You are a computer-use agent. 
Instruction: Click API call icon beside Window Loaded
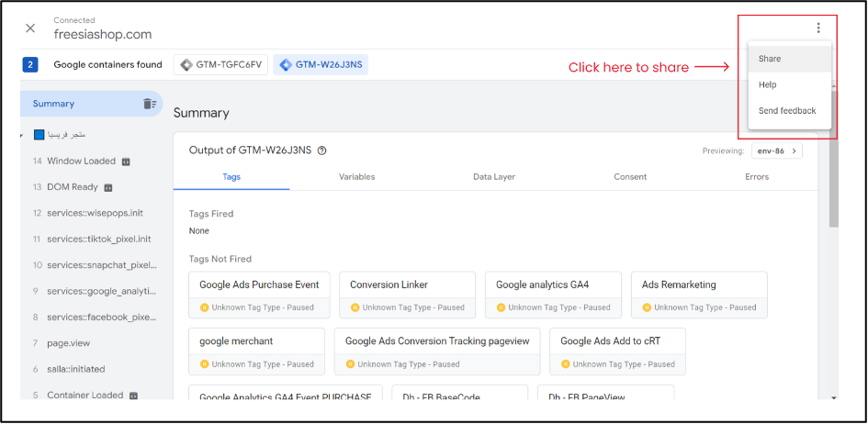click(126, 162)
